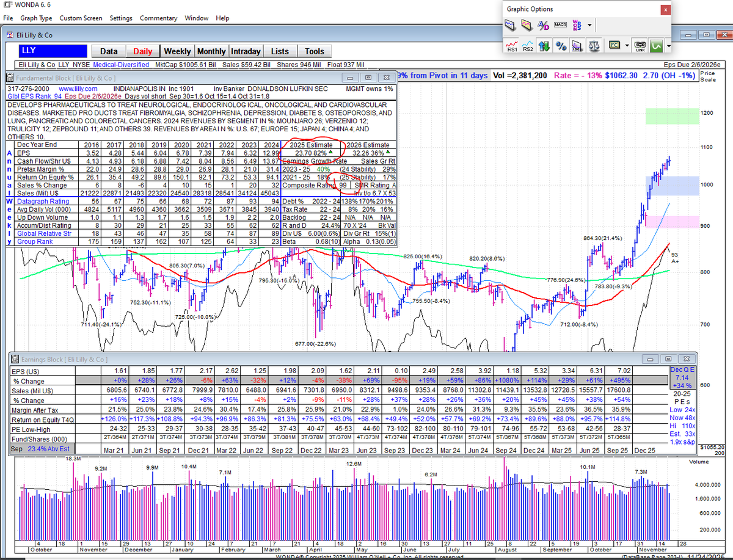The image size is (733, 560).
Task: Toggle the A/D line indicator icon
Action: (543, 25)
